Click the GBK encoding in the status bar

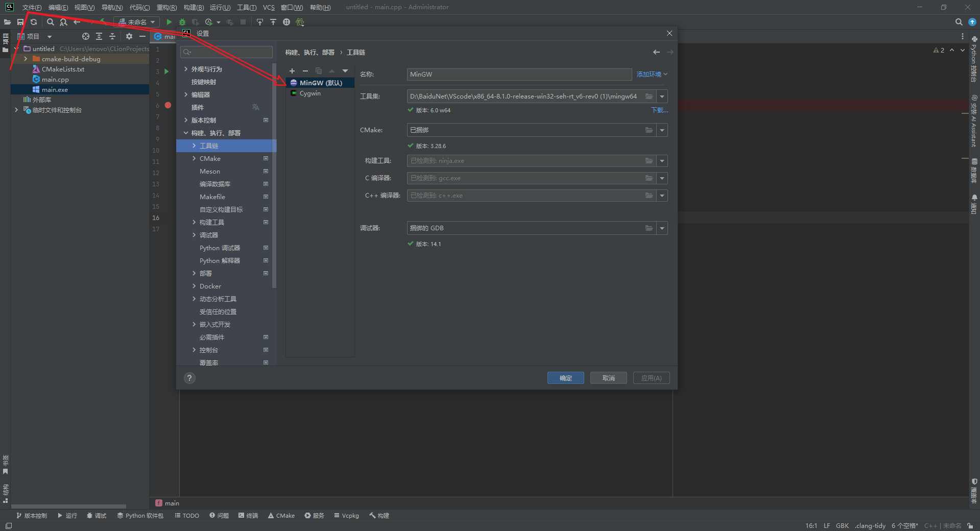[x=842, y=525]
